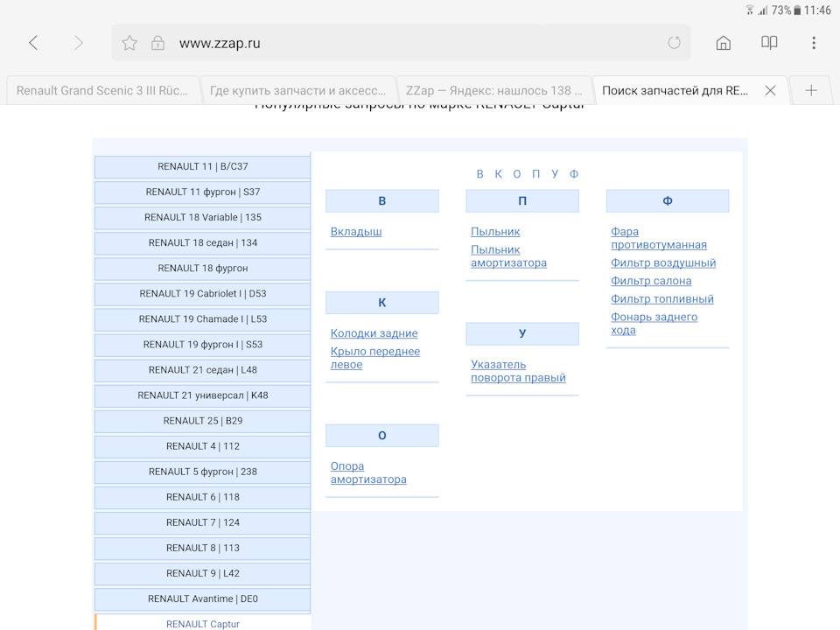840x630 pixels.
Task: Go forward with the browser forward arrow
Action: (x=78, y=43)
